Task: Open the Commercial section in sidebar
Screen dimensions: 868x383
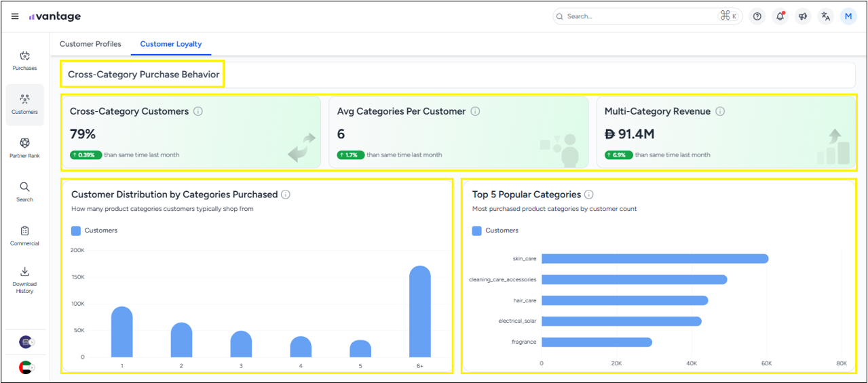Action: pos(24,236)
